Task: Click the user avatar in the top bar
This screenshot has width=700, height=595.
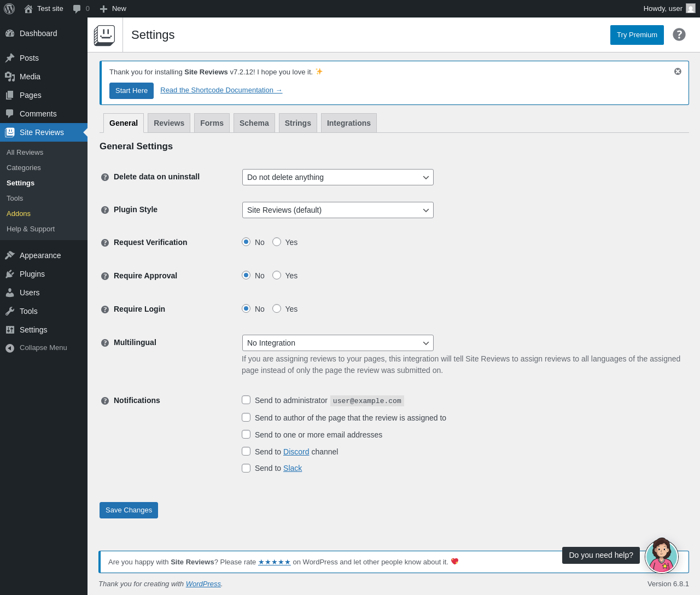Action: click(691, 9)
